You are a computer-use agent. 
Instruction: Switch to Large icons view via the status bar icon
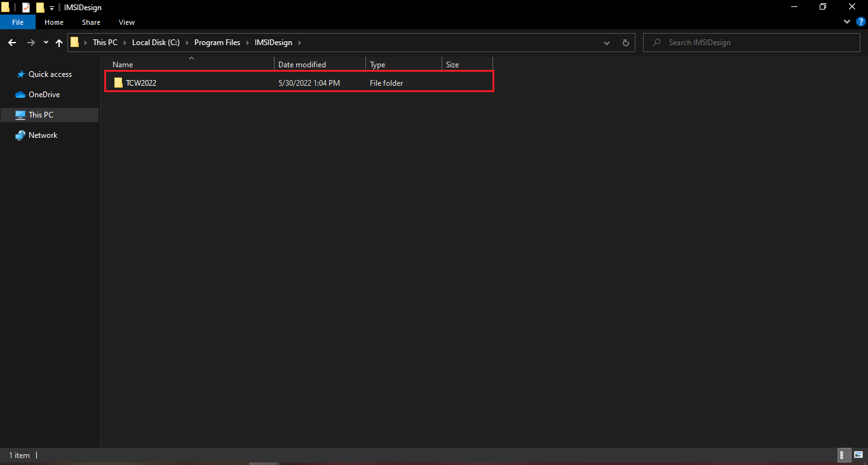858,455
